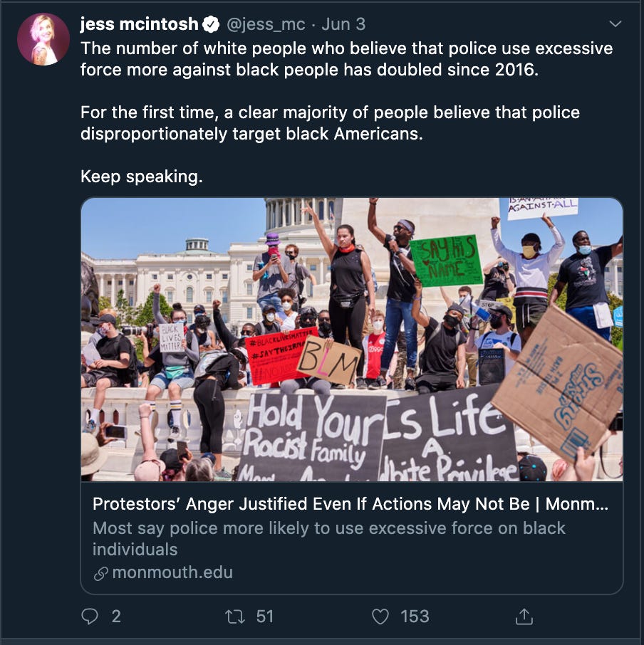Like the tweet with the heart icon
Viewport: 644px width, 645px height.
point(380,617)
